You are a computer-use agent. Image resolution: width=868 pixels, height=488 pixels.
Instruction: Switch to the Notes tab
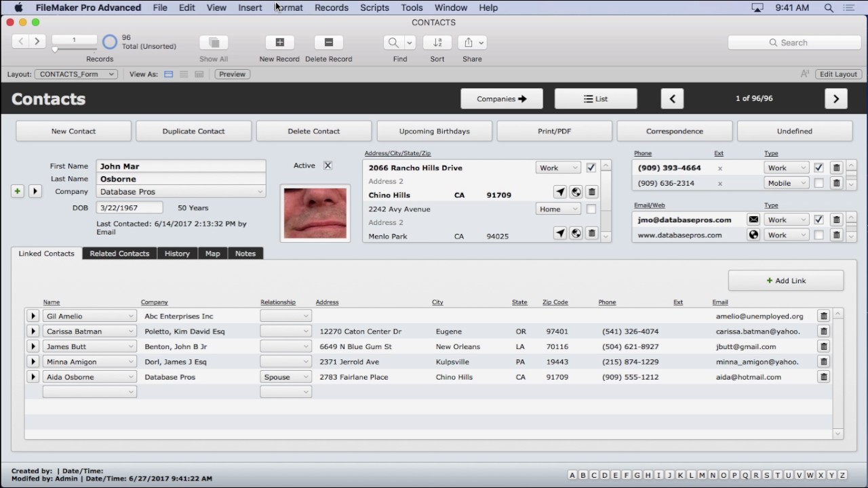245,253
